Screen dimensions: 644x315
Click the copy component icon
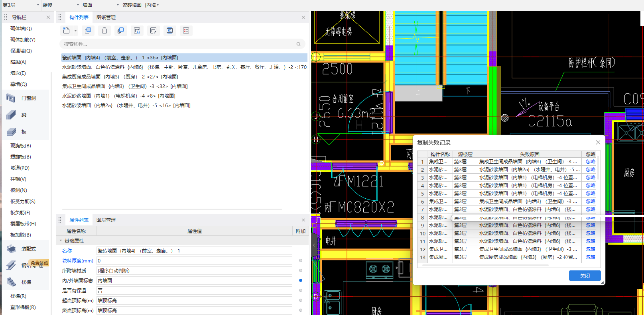point(88,31)
